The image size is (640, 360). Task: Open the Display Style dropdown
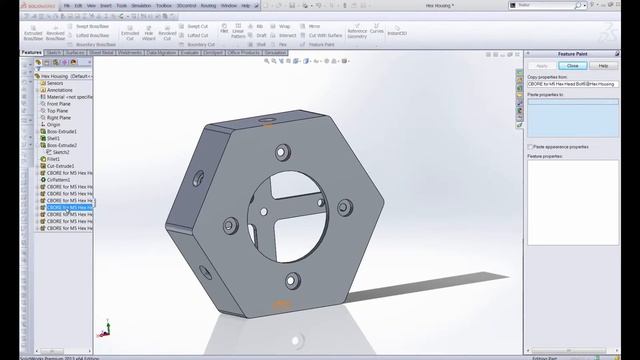click(x=307, y=61)
